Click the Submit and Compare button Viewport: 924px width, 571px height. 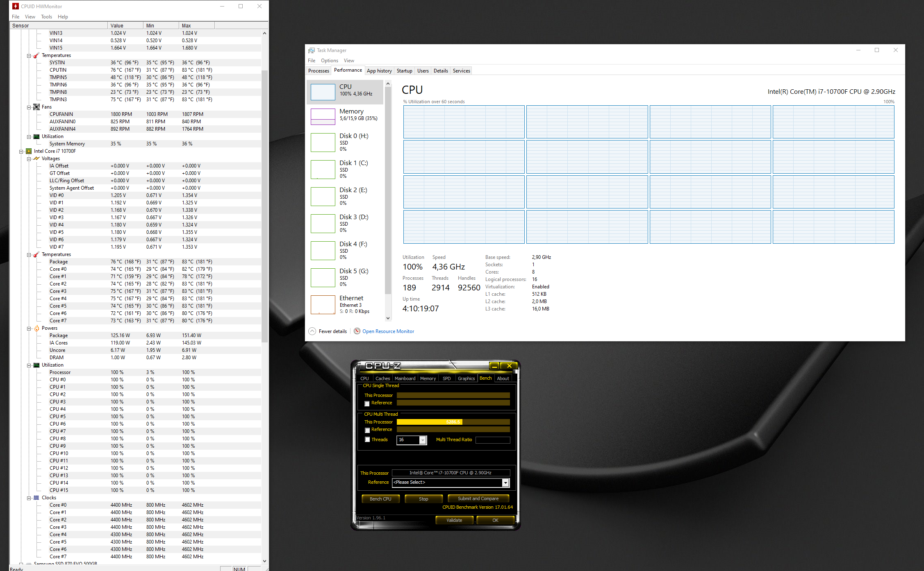[478, 498]
